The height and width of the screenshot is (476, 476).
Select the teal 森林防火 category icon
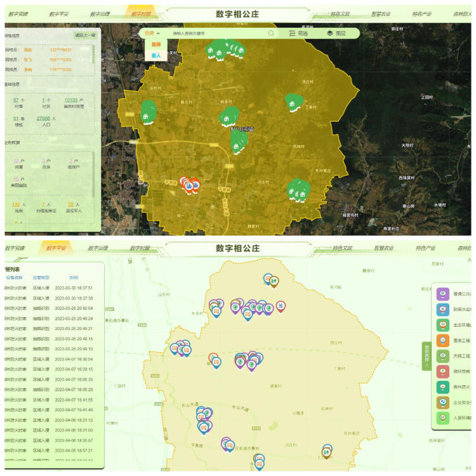tap(442, 387)
